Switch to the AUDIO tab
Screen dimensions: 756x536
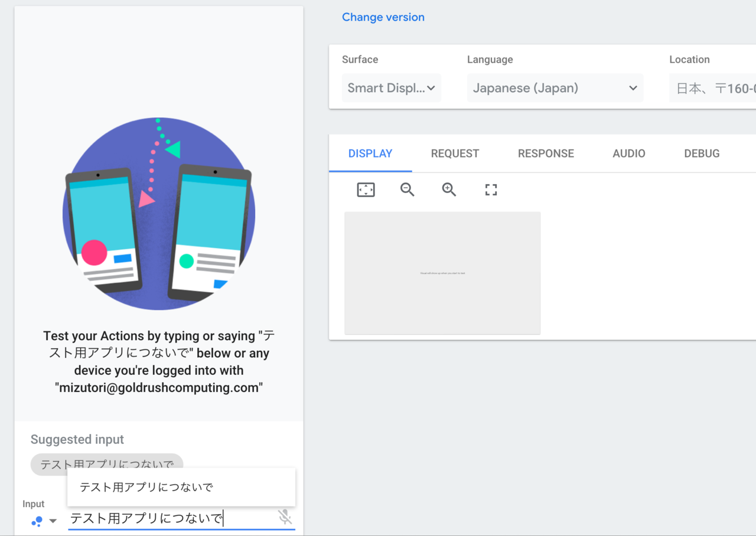[x=629, y=153]
